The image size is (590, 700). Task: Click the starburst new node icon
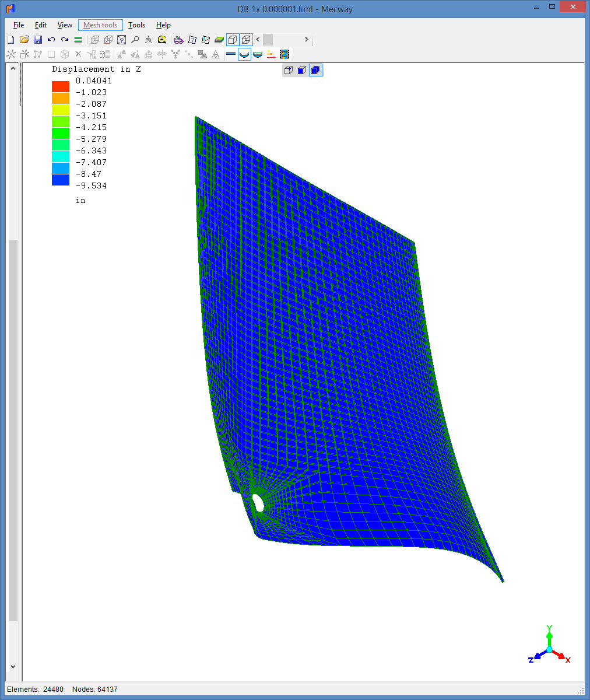point(10,54)
